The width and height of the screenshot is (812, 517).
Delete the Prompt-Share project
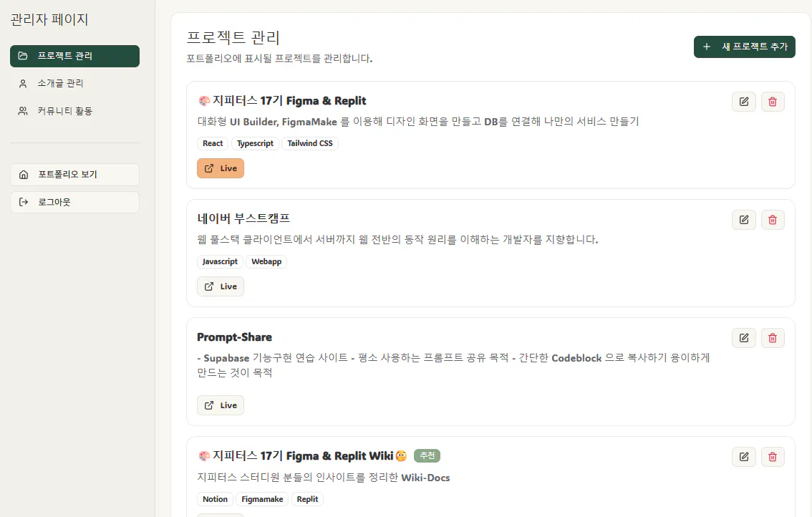[x=773, y=338]
